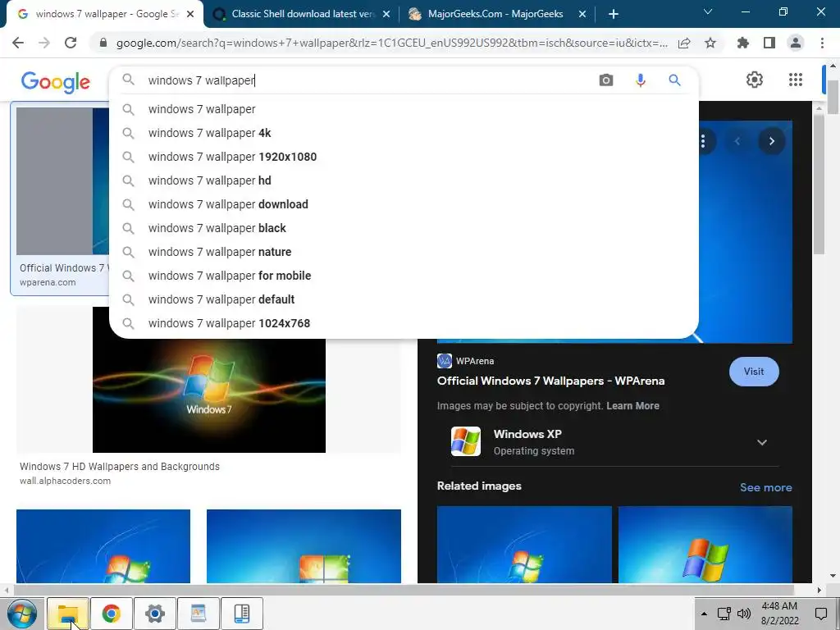Open the tab search dropdown arrow
840x630 pixels.
click(708, 11)
